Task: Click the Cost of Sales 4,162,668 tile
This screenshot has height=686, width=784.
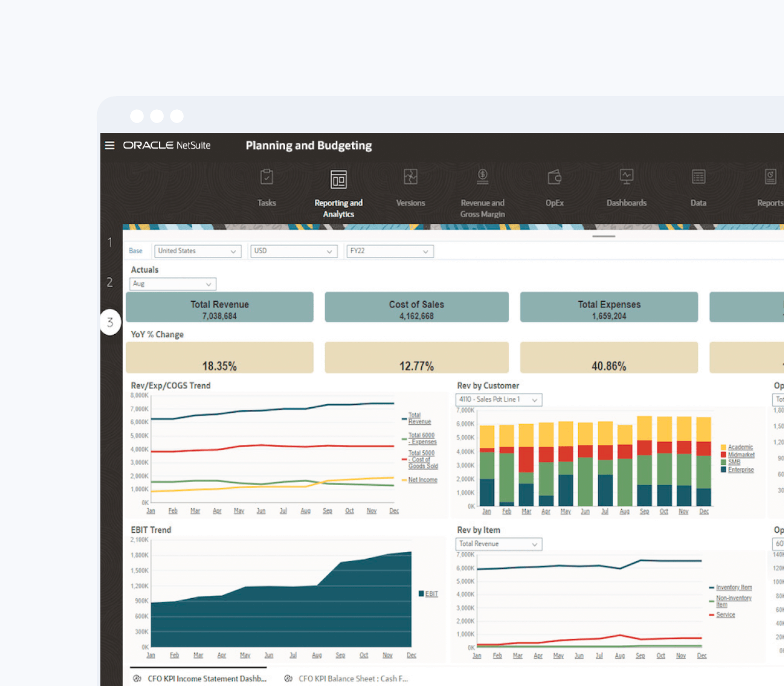Action: [x=416, y=307]
